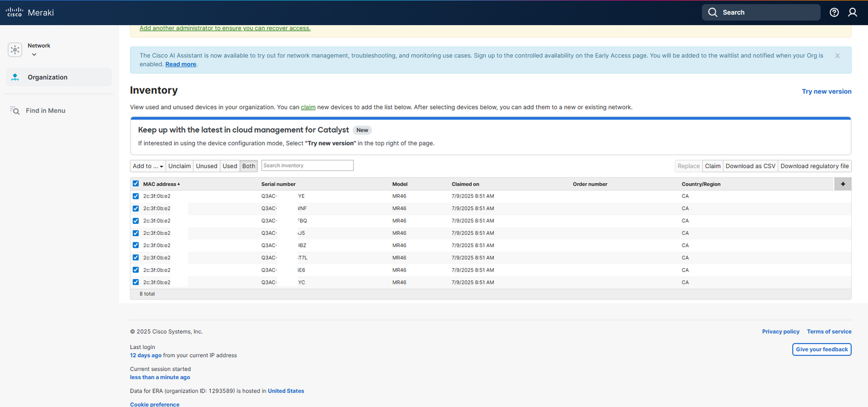Click Download as CSV

(750, 166)
